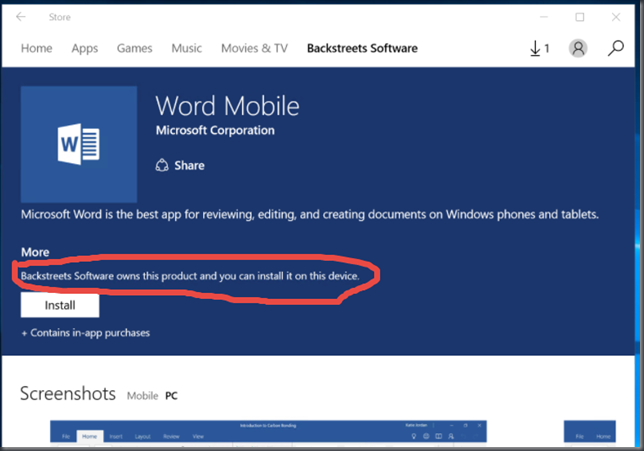
Task: Click the Microsoft Word description sentence
Action: 310,214
